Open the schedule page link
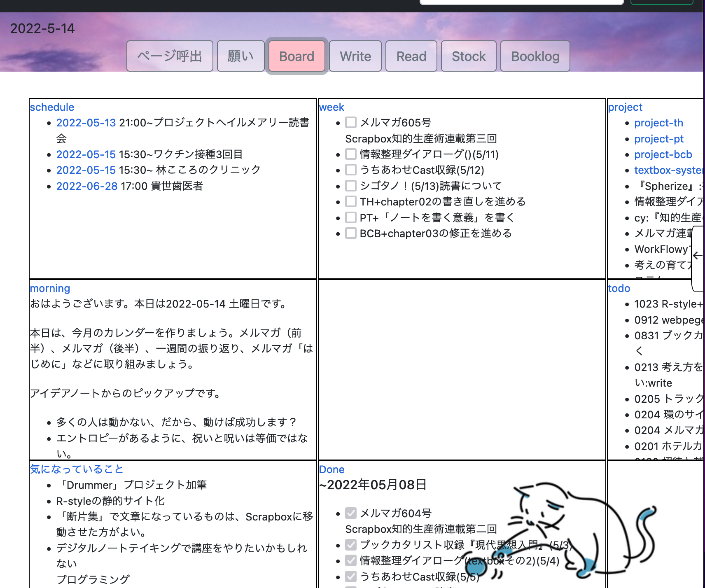Screen dimensions: 705x588 (x=51, y=107)
